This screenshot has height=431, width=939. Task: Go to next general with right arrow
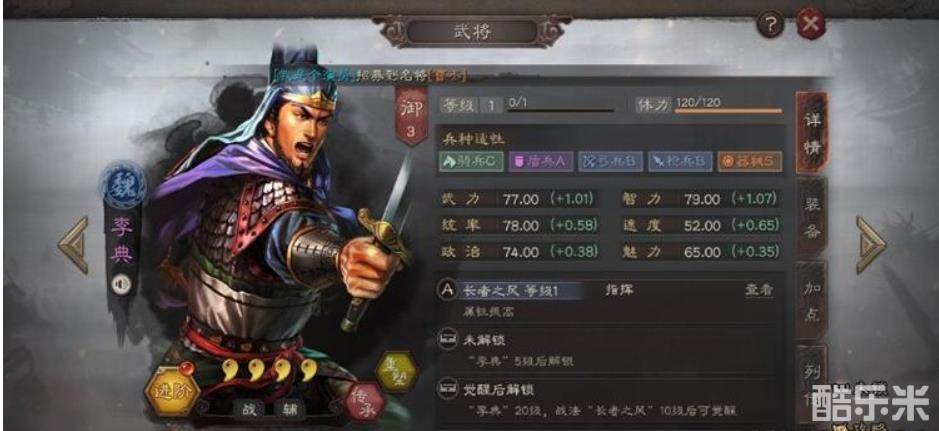pyautogui.click(x=871, y=245)
